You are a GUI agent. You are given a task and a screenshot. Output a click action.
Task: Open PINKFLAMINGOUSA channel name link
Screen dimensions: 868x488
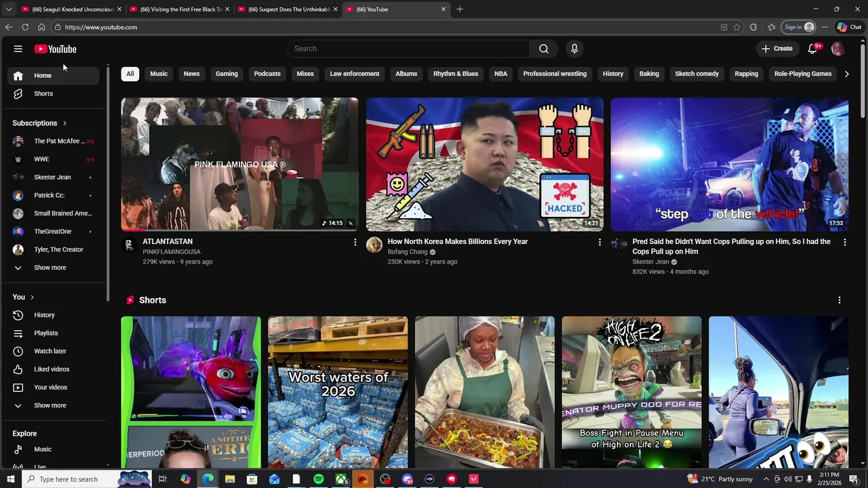(172, 252)
